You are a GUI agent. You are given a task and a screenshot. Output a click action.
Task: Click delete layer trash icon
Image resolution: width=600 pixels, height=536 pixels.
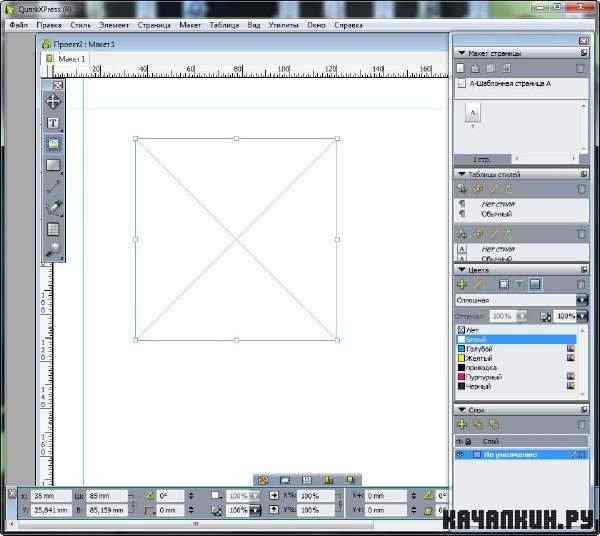581,425
